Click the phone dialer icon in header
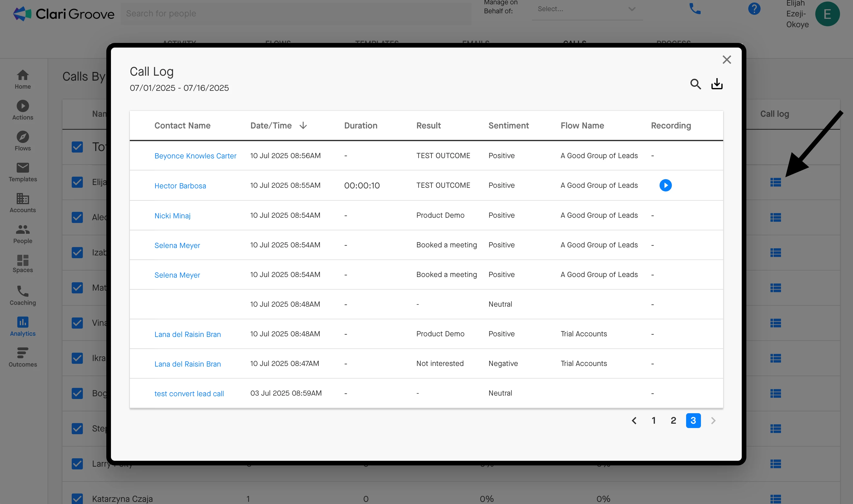 pyautogui.click(x=695, y=9)
